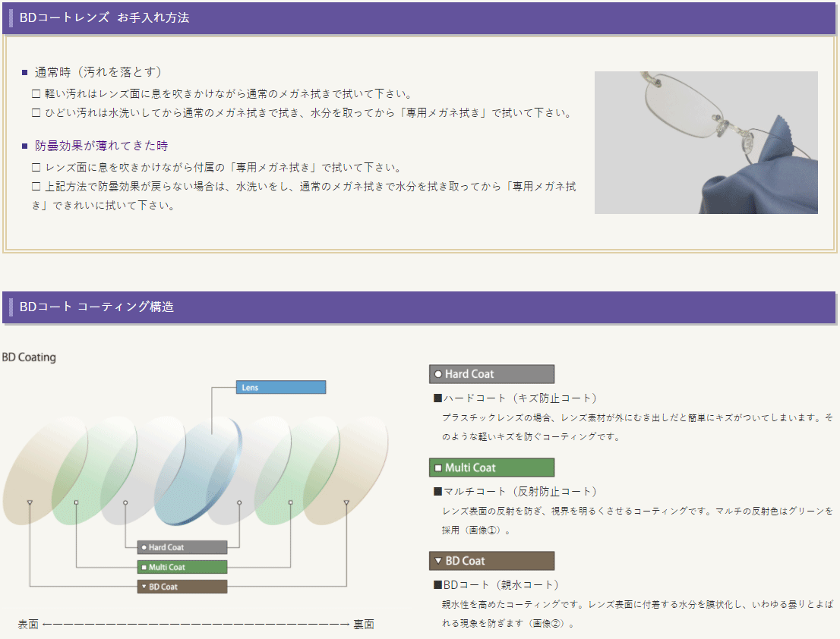Click the blue square bullet beside 防曇効果が薄れてきた時

24,146
